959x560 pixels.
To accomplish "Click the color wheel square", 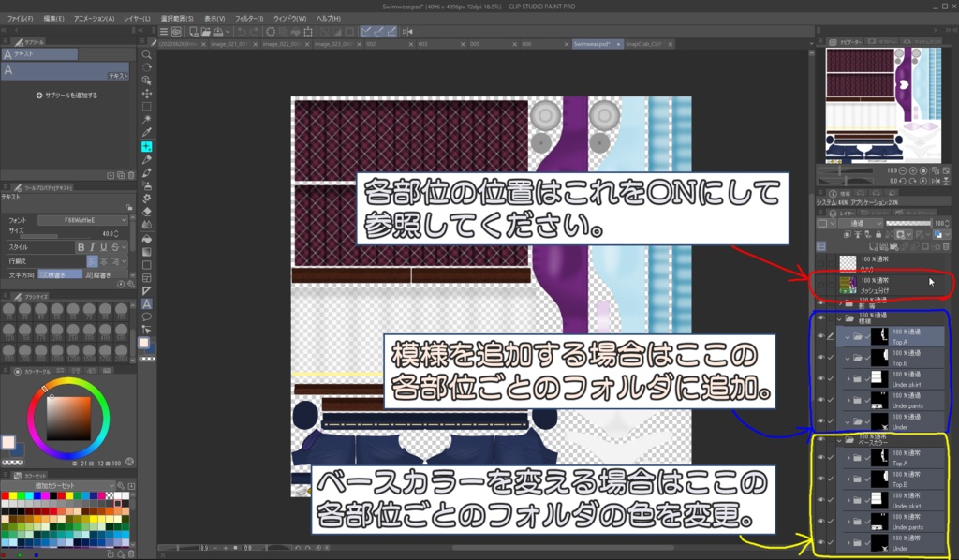I will coord(68,419).
